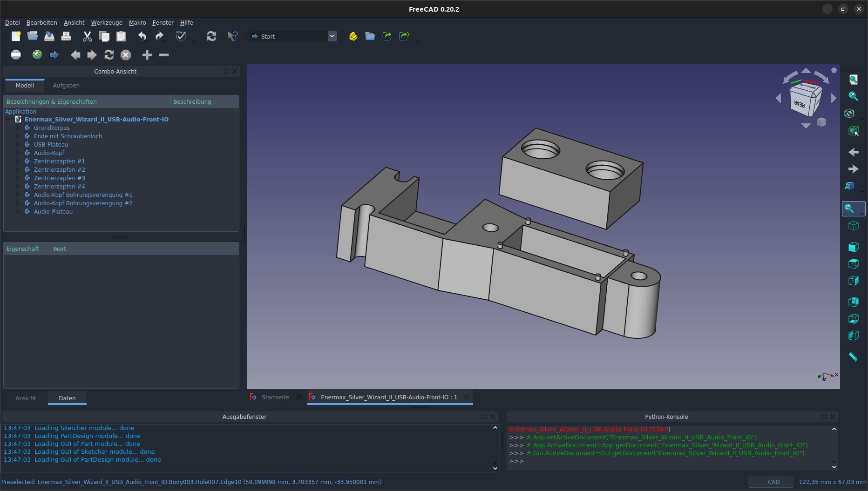Click the Cut scissors icon
This screenshot has width=868, height=491.
click(87, 36)
